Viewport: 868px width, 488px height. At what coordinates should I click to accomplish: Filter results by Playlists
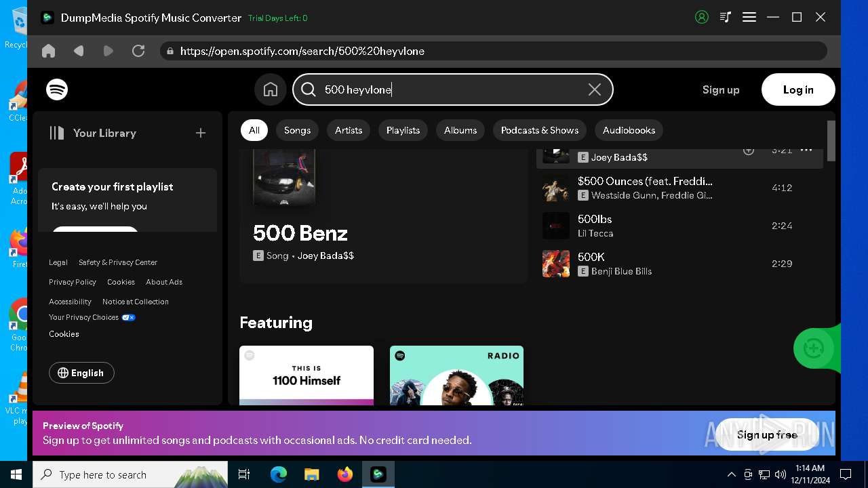pyautogui.click(x=403, y=130)
